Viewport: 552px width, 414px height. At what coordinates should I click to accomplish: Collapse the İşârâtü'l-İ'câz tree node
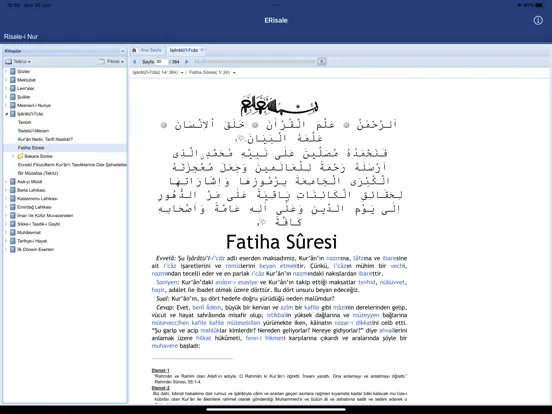[x=6, y=114]
